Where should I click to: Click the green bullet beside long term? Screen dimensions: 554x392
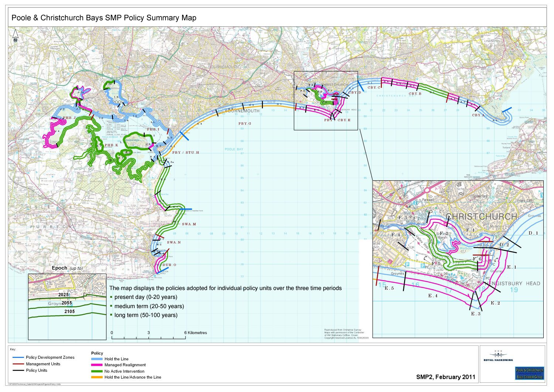coord(111,315)
